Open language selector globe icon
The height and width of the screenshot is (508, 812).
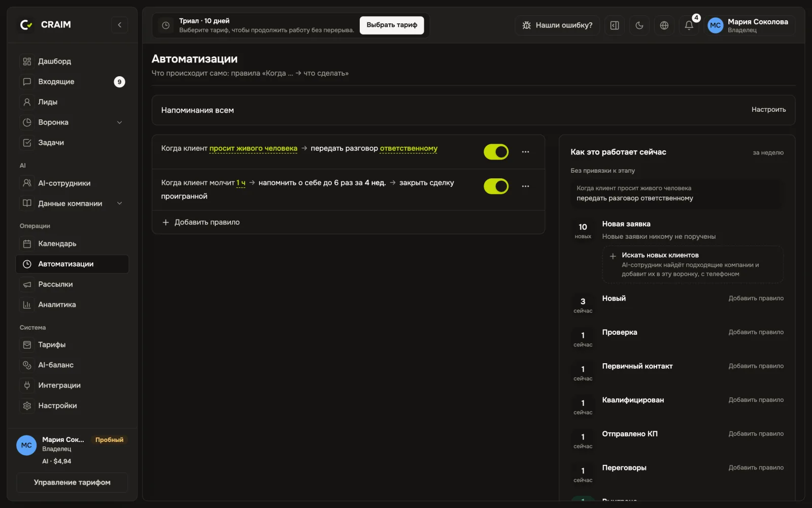tap(664, 25)
